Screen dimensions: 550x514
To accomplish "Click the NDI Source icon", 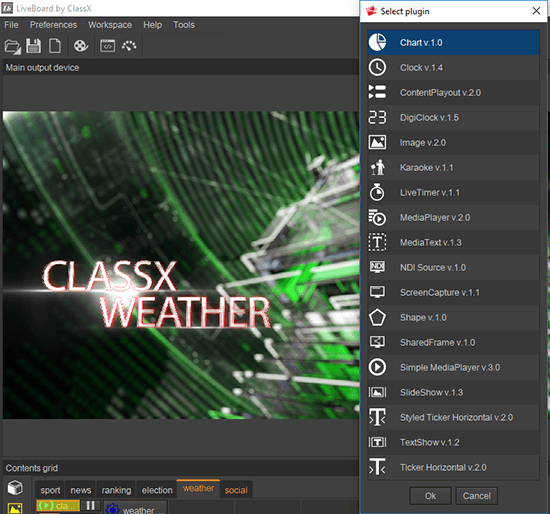I will coord(377,267).
